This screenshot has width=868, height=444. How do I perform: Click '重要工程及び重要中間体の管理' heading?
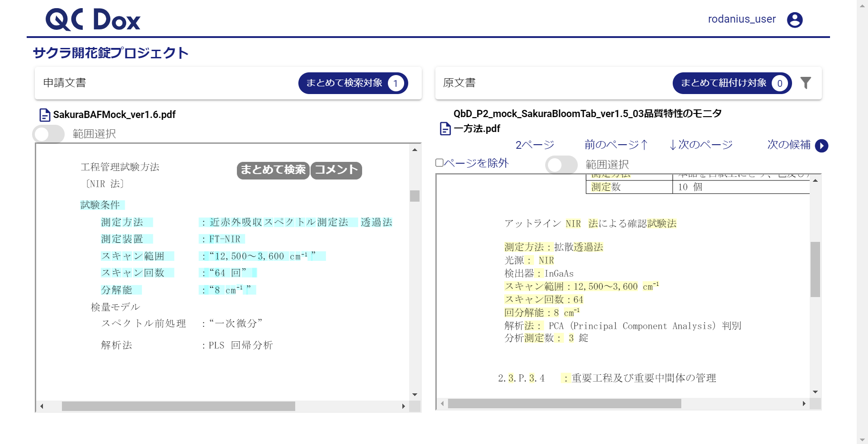pyautogui.click(x=644, y=378)
